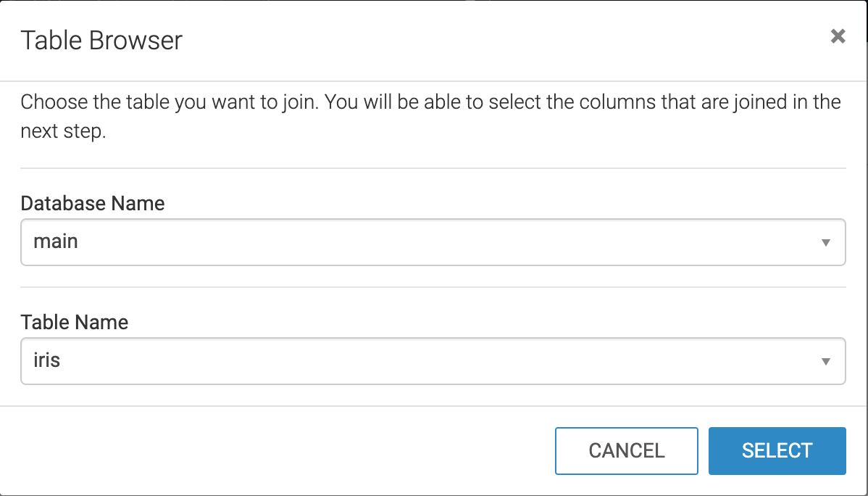Expand the database list showing main

click(x=433, y=242)
